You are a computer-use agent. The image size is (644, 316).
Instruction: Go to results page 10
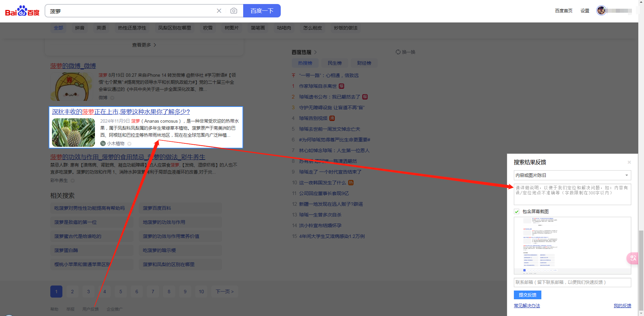point(201,292)
